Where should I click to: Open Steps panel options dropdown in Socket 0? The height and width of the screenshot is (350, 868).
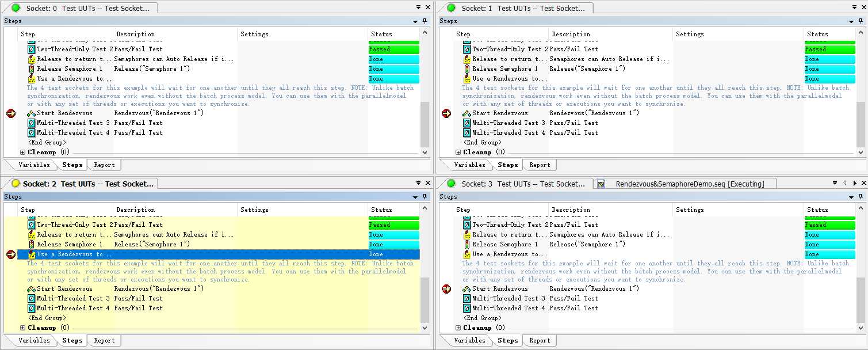[415, 21]
